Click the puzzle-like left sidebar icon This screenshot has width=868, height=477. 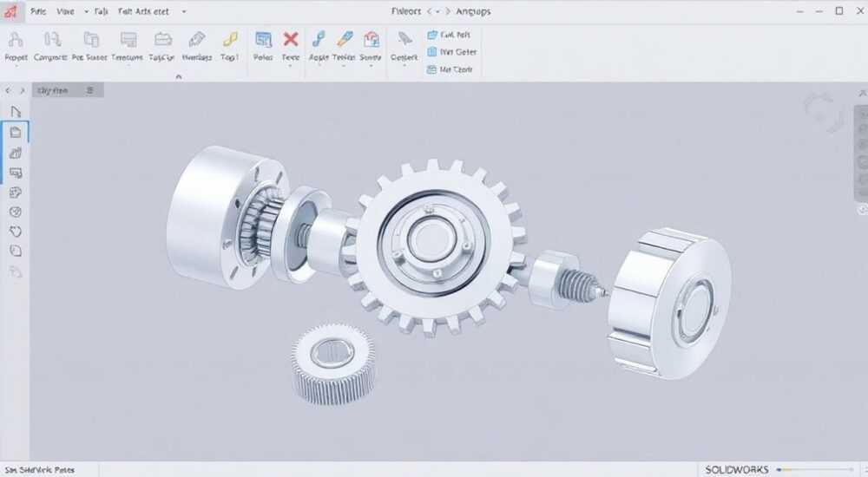[16, 193]
